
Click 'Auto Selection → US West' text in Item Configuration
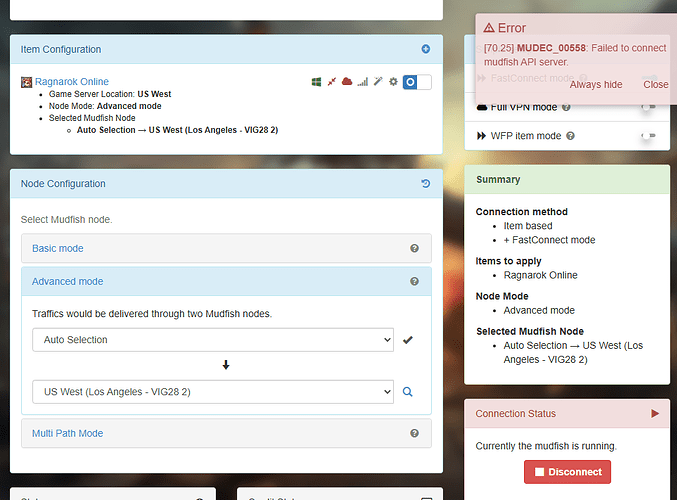(x=177, y=130)
